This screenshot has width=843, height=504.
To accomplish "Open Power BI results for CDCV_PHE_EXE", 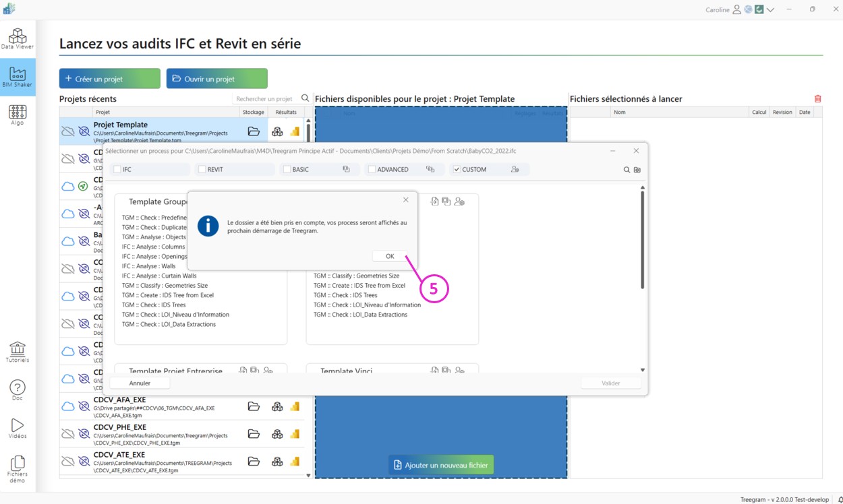I will pos(295,434).
